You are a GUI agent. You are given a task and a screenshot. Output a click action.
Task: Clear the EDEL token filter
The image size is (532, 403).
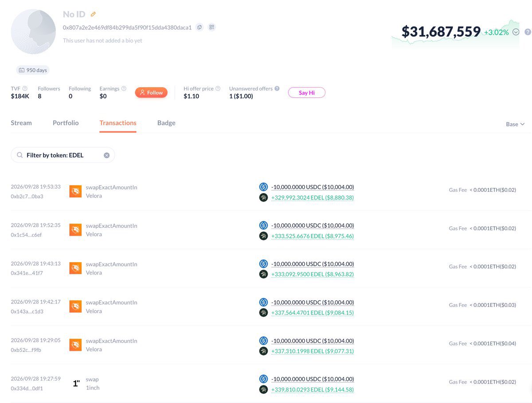coord(106,155)
